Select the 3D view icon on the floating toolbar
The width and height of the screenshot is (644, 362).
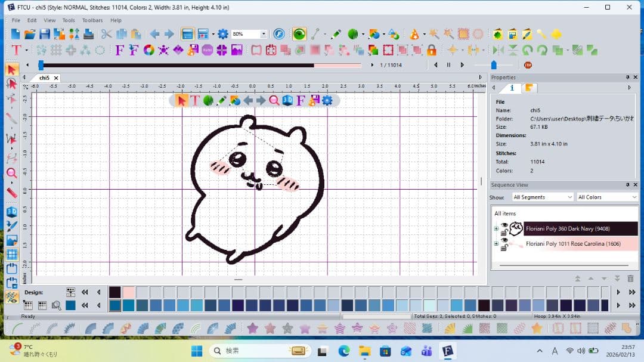(x=288, y=101)
